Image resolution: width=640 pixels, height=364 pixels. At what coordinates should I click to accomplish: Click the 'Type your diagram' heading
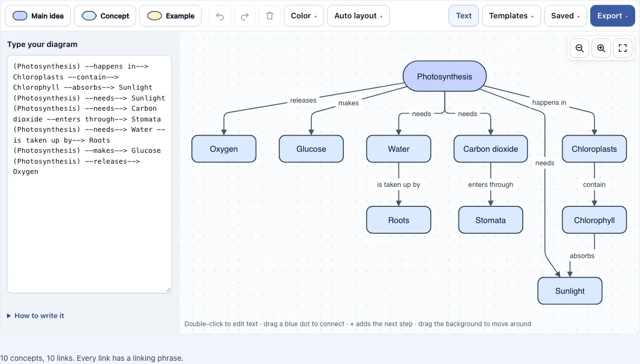[43, 44]
